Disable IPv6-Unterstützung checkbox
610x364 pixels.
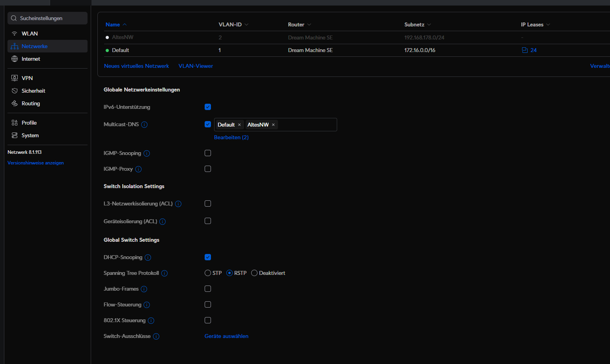(208, 107)
